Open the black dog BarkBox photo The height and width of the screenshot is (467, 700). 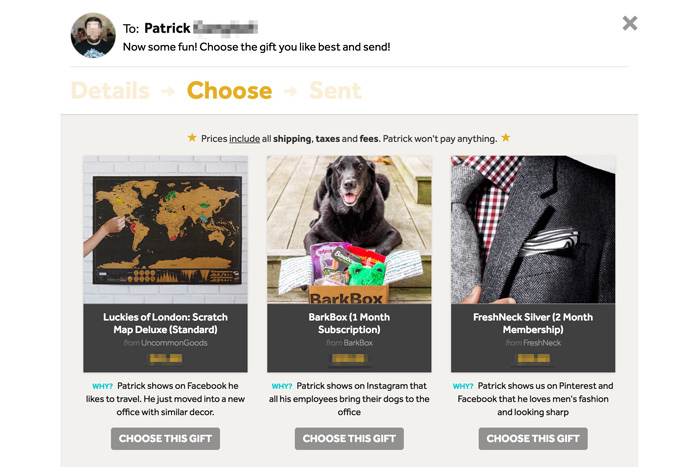(x=349, y=229)
